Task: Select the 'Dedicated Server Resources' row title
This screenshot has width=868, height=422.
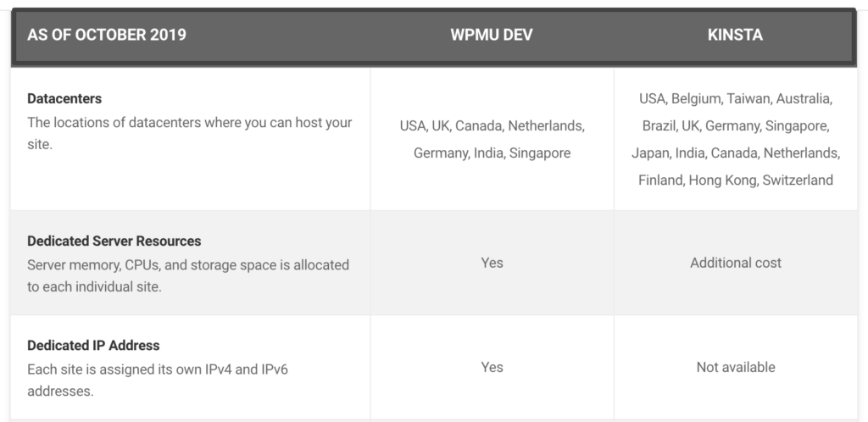Action: 114,242
